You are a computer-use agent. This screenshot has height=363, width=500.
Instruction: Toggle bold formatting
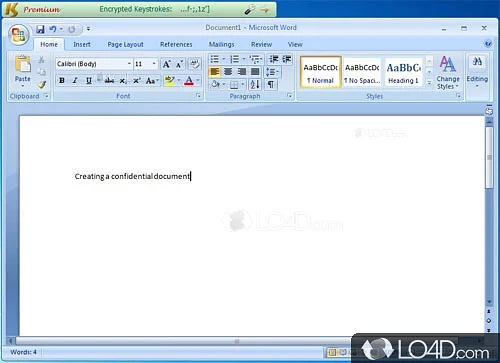click(x=62, y=80)
